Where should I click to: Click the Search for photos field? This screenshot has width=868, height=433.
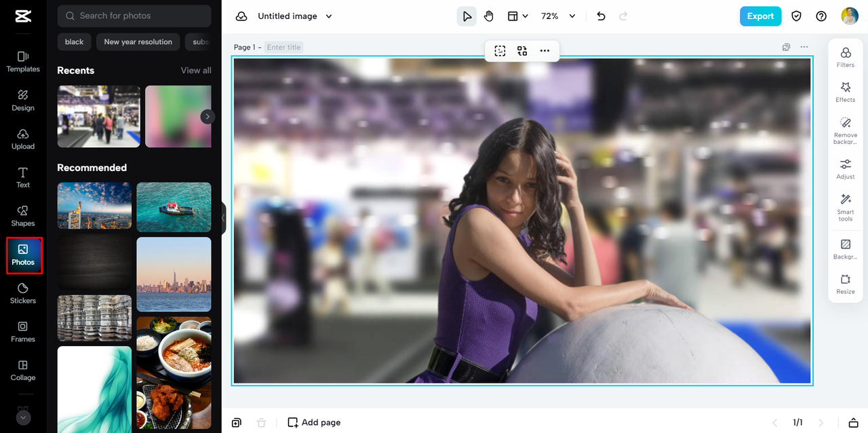134,16
